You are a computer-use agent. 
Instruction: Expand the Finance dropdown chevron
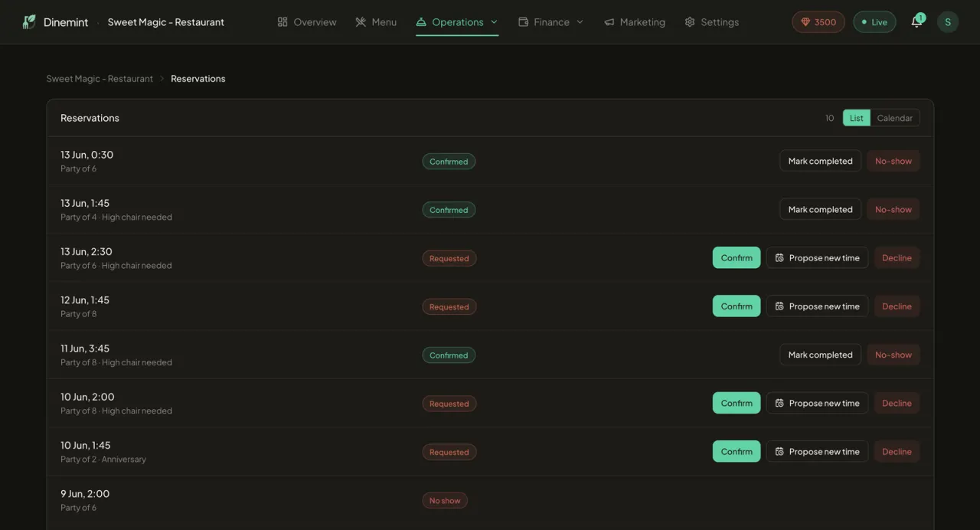(580, 22)
